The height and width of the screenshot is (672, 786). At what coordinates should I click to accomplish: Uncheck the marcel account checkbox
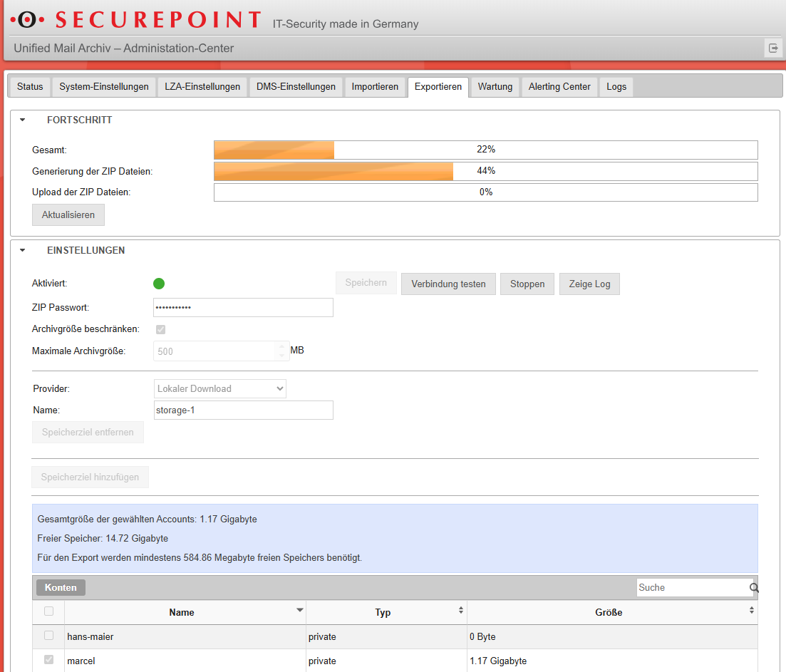click(48, 659)
